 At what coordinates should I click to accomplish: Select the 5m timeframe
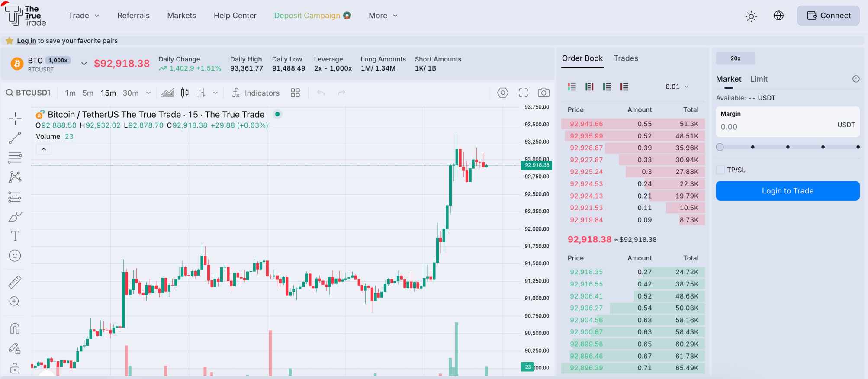88,93
